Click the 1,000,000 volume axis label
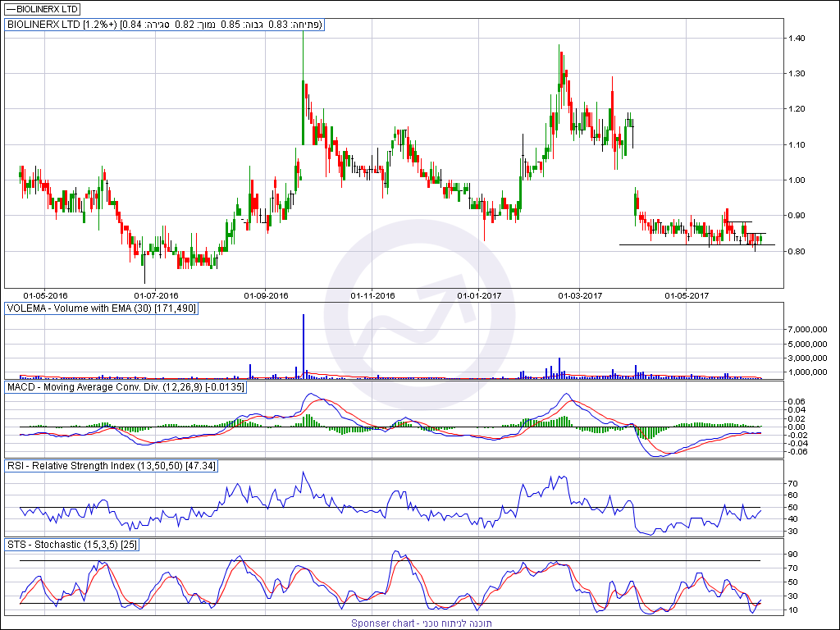The image size is (840, 630). (808, 372)
